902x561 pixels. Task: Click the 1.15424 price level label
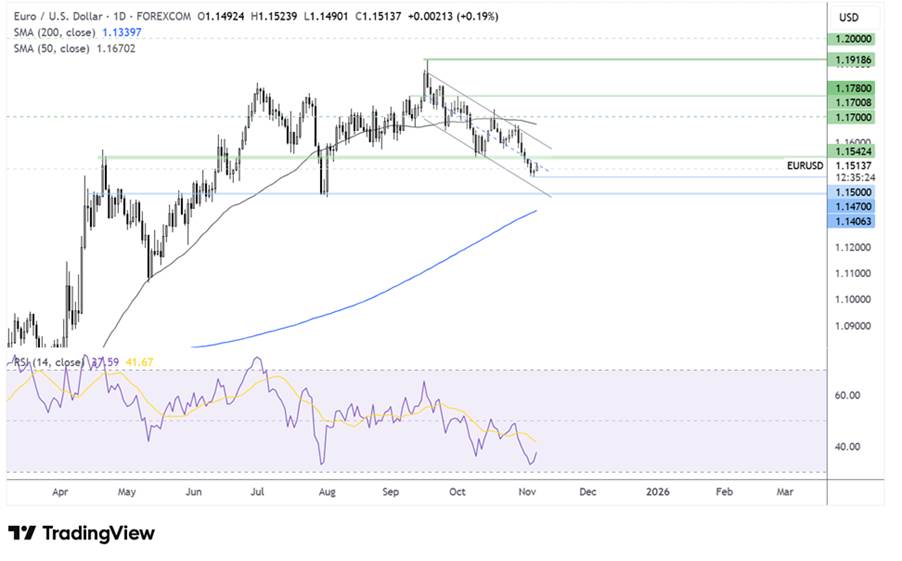point(851,150)
